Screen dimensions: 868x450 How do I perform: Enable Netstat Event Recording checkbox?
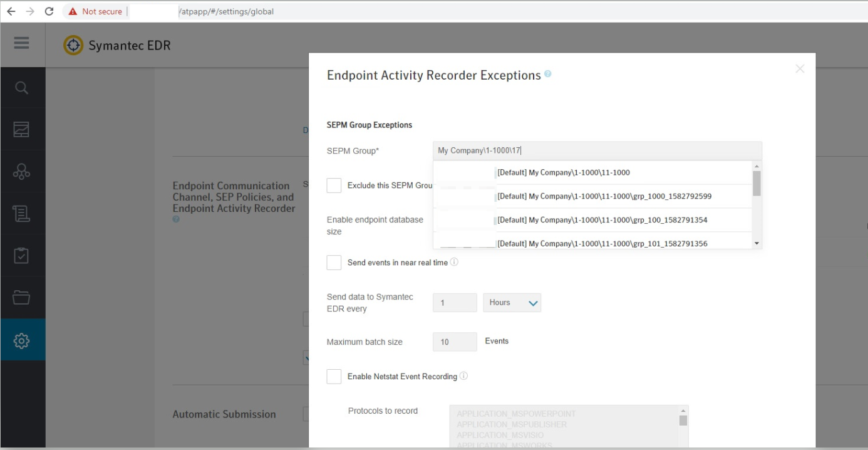tap(334, 377)
